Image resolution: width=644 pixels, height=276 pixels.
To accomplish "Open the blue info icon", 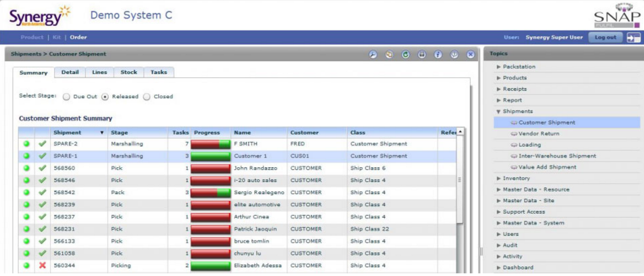I will (x=438, y=54).
